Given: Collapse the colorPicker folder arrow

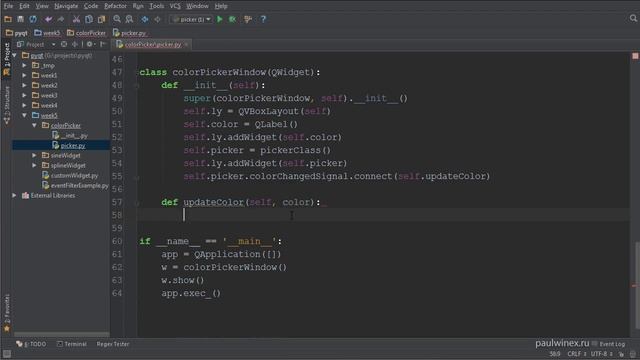Looking at the screenshot, I should click(35, 125).
